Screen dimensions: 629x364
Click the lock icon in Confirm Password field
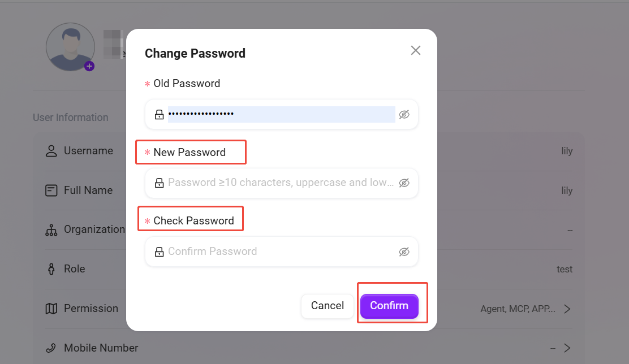pyautogui.click(x=160, y=252)
